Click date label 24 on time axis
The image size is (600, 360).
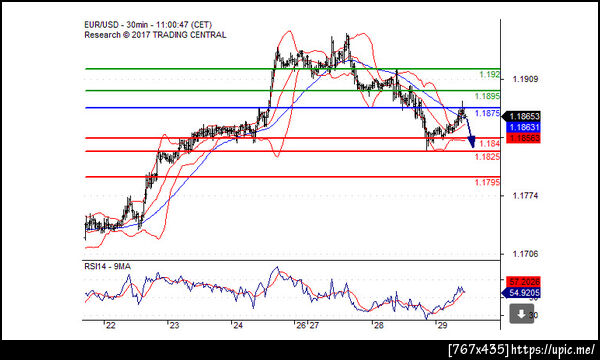point(238,326)
